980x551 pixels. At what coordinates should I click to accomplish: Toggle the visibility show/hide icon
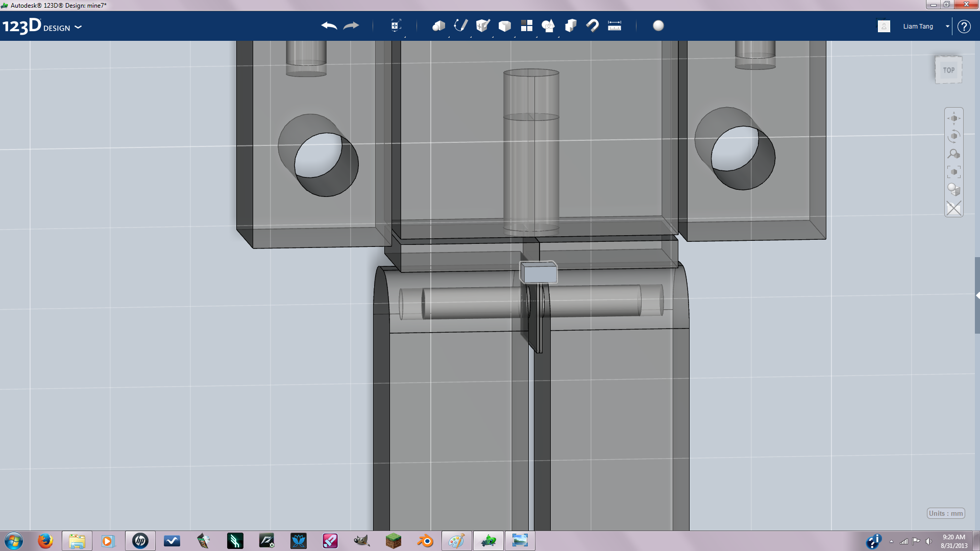pyautogui.click(x=954, y=208)
